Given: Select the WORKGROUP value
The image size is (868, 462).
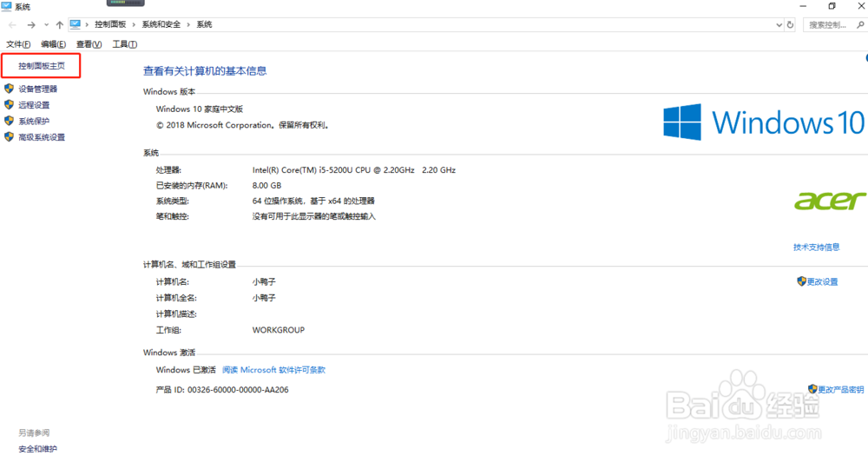Looking at the screenshot, I should tap(279, 330).
